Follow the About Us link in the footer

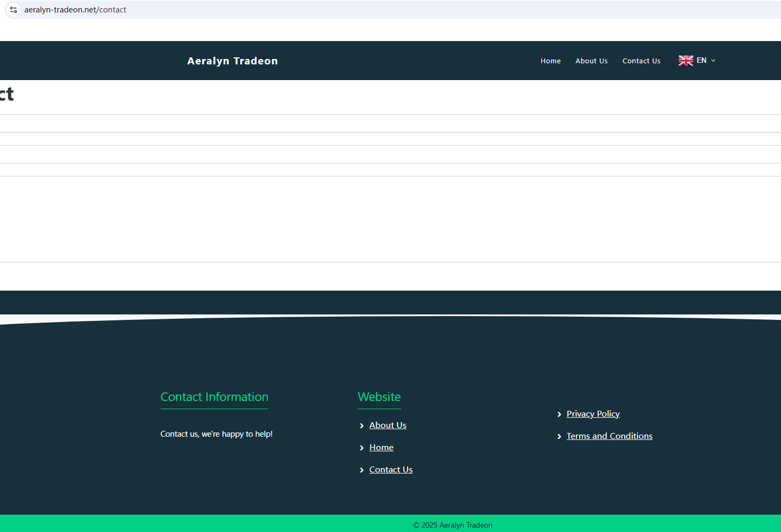click(x=388, y=425)
